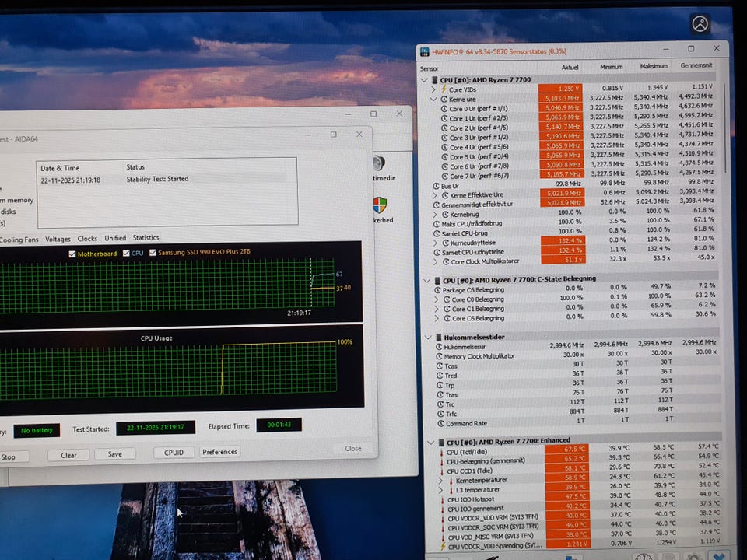Click the HWiNFO vertical scrollbar

click(x=724, y=156)
